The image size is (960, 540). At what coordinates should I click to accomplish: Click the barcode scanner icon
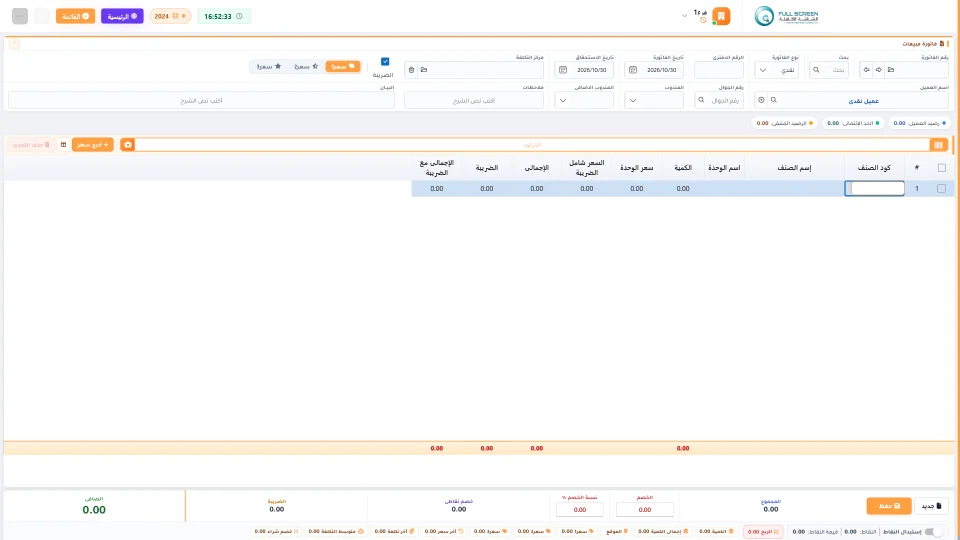(x=938, y=144)
